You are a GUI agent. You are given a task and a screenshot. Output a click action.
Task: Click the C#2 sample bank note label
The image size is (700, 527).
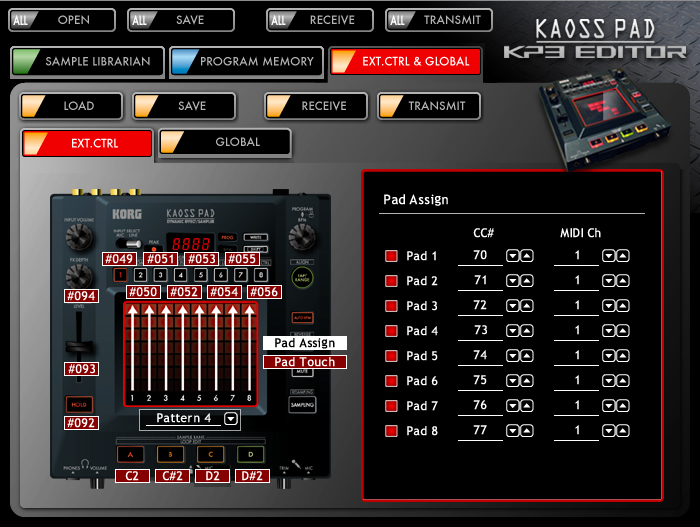point(172,476)
